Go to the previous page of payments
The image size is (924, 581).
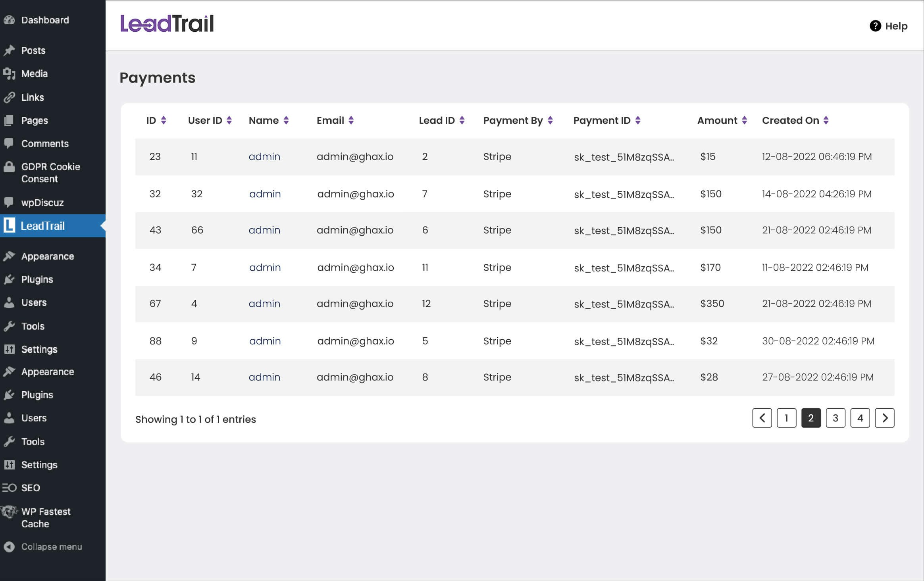point(762,418)
